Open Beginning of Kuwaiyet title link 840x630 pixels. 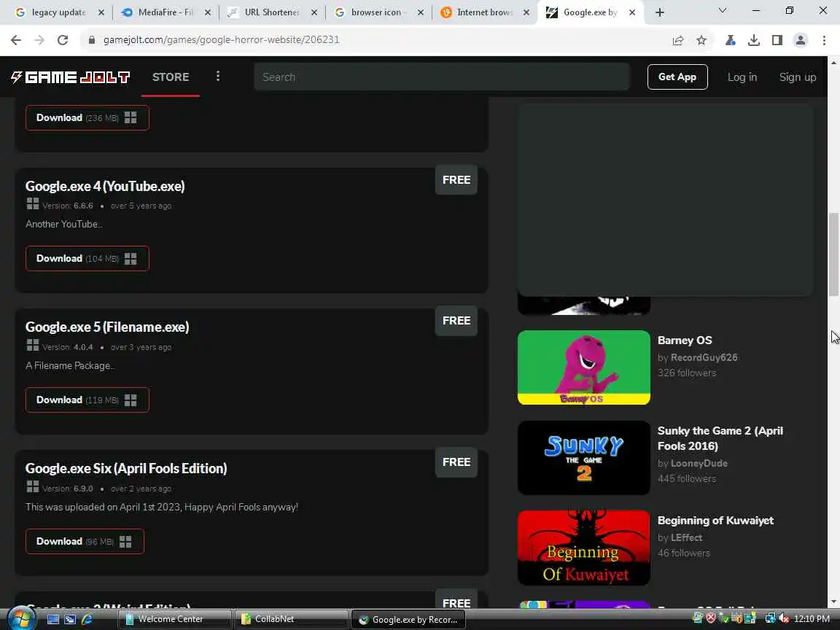click(x=716, y=520)
